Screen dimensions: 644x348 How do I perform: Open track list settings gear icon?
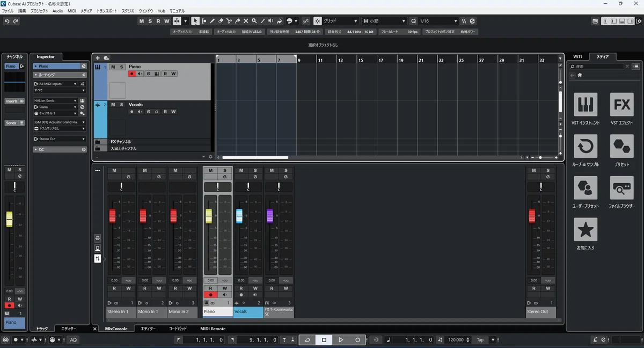(210, 157)
